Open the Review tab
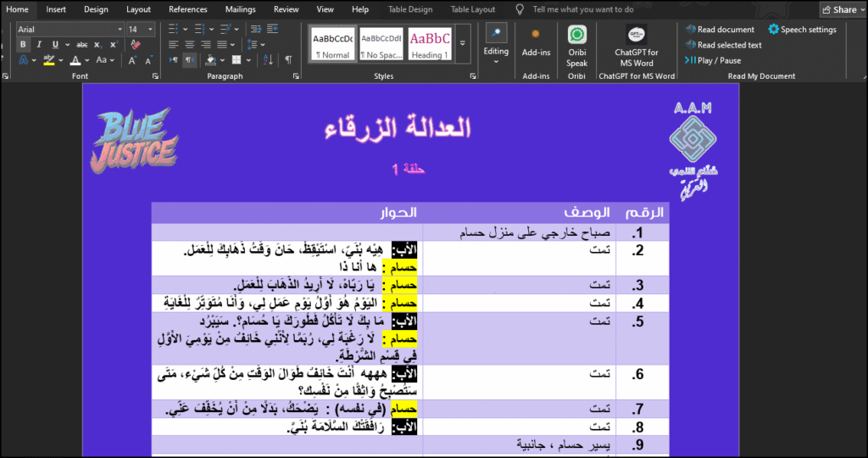Image resolution: width=868 pixels, height=458 pixels. pos(287,9)
